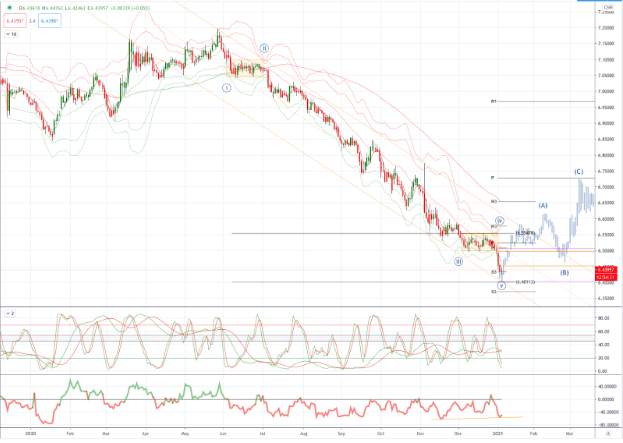Click the red sell price box
623x443 pixels.
pyautogui.click(x=15, y=21)
